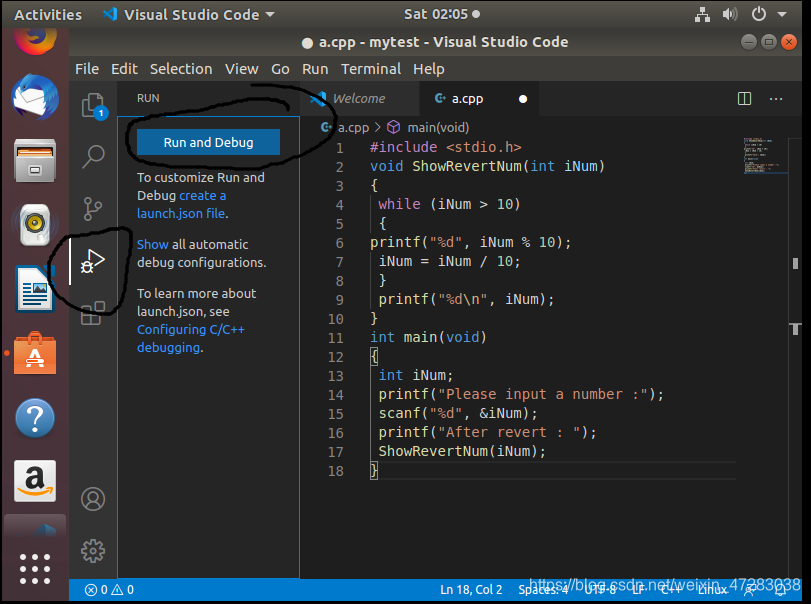
Task: Show Applications grid in dock
Action: point(35,569)
